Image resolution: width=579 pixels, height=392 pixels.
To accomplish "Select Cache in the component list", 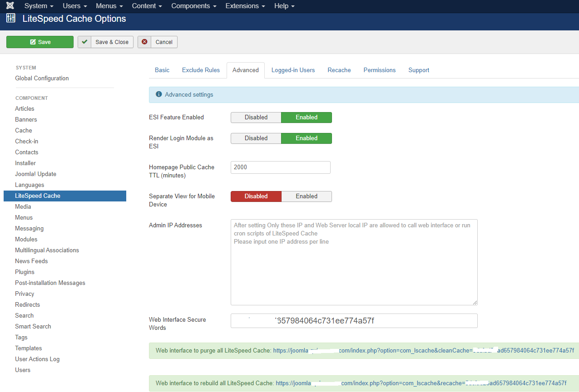I will (x=24, y=130).
